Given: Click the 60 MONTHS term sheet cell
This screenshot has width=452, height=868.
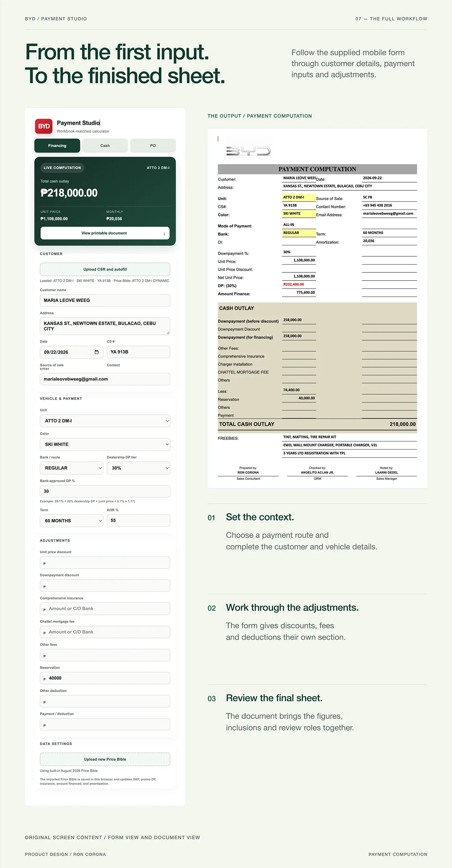Looking at the screenshot, I should [373, 233].
